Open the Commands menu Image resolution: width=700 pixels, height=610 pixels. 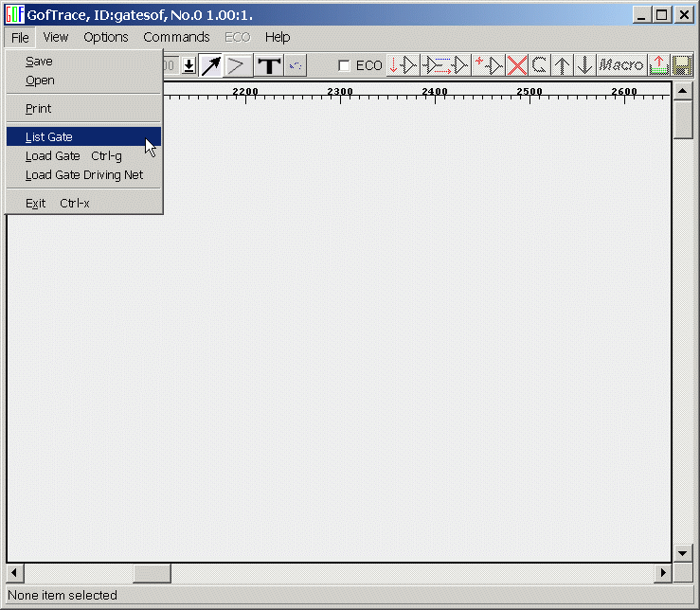[x=176, y=37]
